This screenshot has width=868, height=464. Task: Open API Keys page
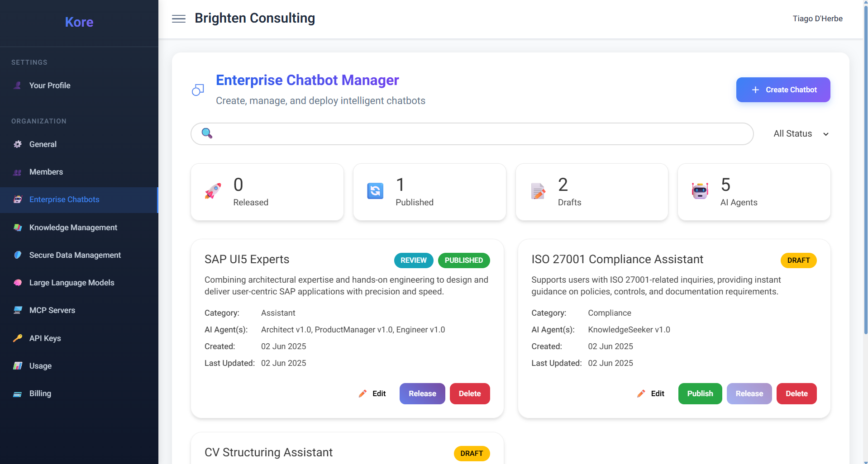pos(79,338)
